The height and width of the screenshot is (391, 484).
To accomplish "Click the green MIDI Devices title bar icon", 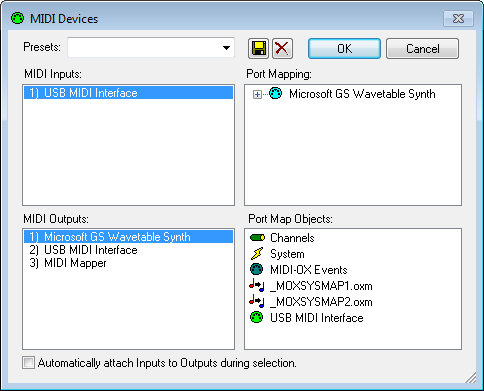I will coord(17,18).
